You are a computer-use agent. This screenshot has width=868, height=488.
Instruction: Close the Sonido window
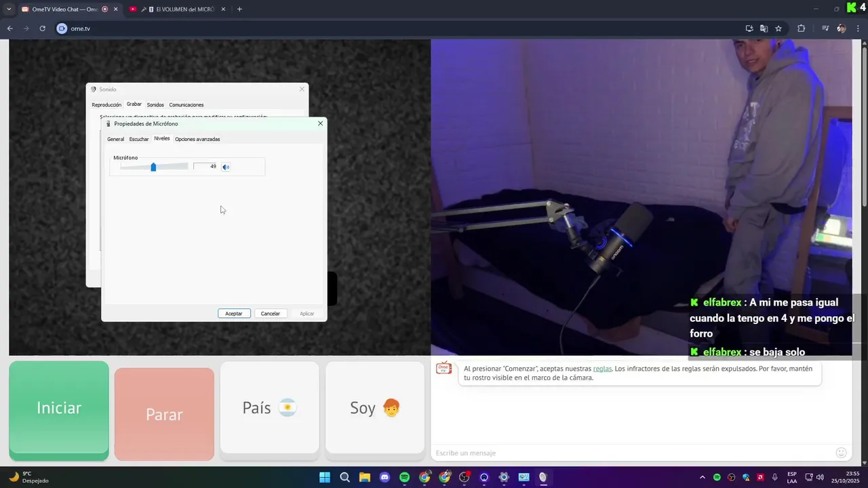[x=302, y=89]
